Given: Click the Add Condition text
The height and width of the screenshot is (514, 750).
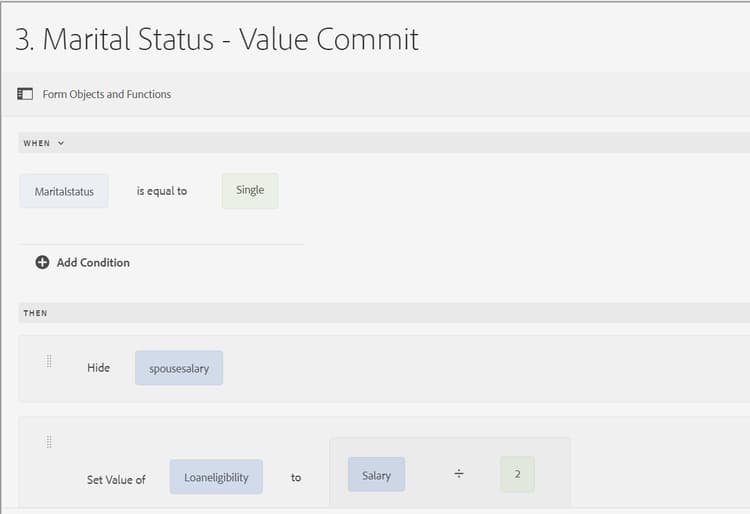Looking at the screenshot, I should pos(93,262).
